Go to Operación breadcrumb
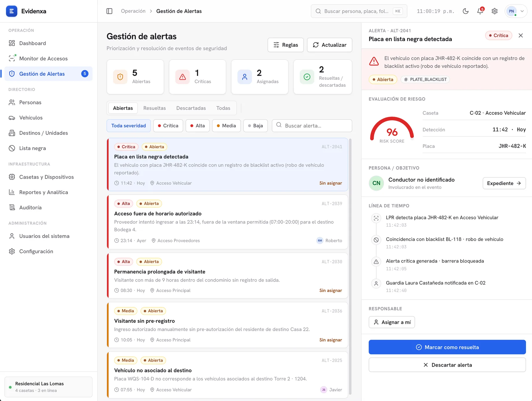The width and height of the screenshot is (532, 401). tap(133, 11)
